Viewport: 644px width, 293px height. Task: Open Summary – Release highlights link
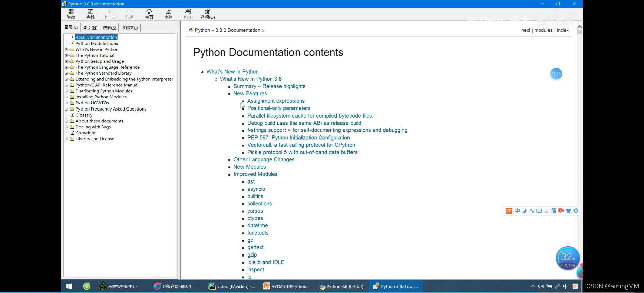click(269, 86)
